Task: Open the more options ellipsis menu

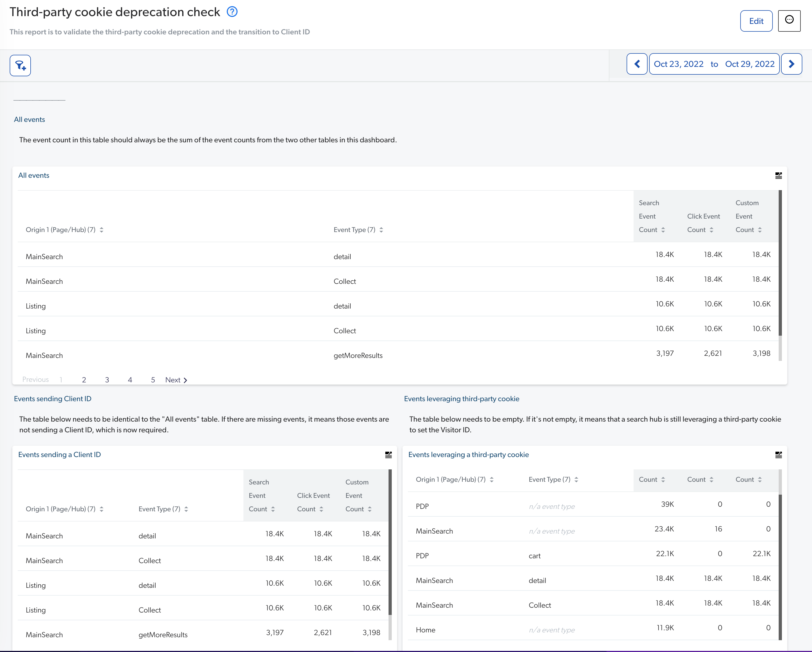Action: point(789,21)
